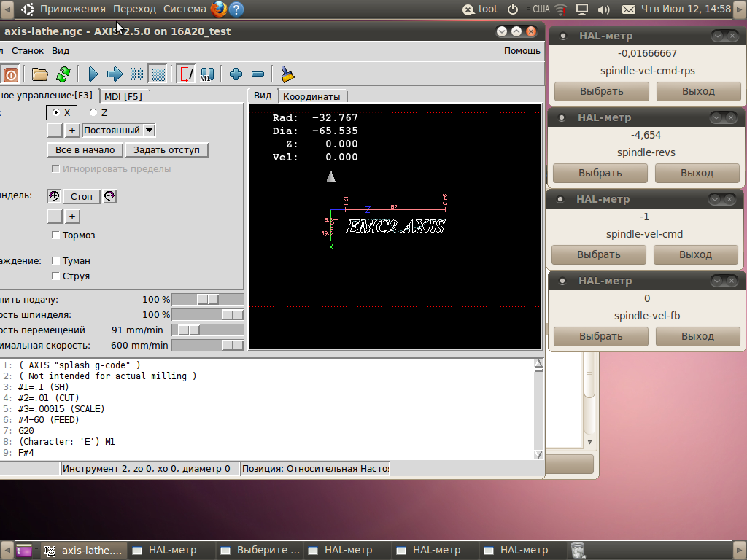This screenshot has width=747, height=560.
Task: Pause program execution icon
Action: [x=136, y=74]
